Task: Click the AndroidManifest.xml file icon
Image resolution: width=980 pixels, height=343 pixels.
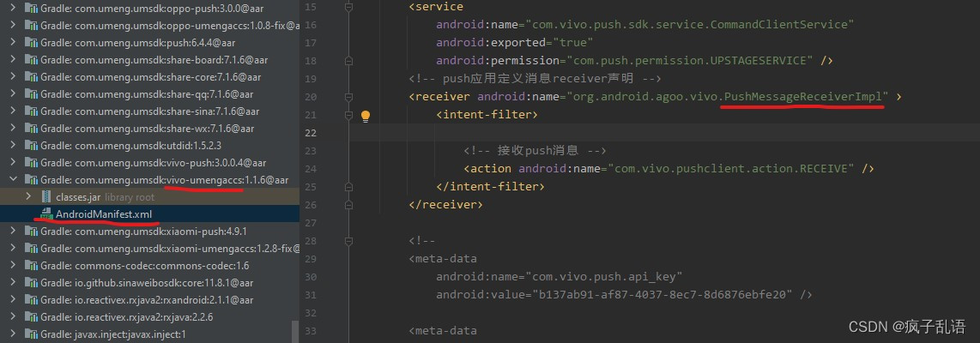Action: tap(45, 214)
